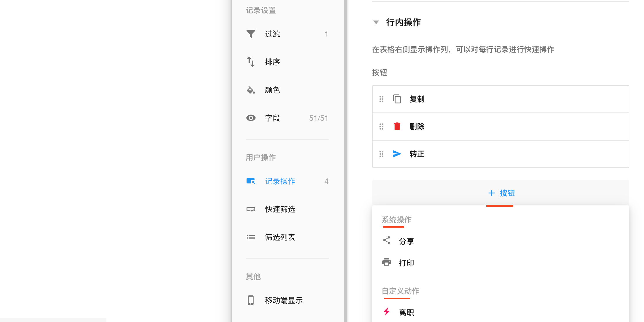Screen dimensions: 644x322
Task: Collapse the 行内操作 section
Action: (x=376, y=22)
